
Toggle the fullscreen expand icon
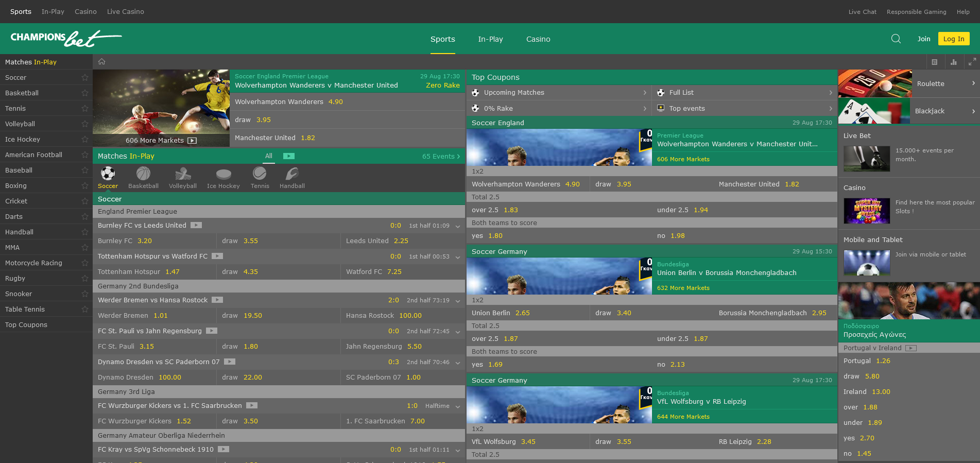(972, 62)
